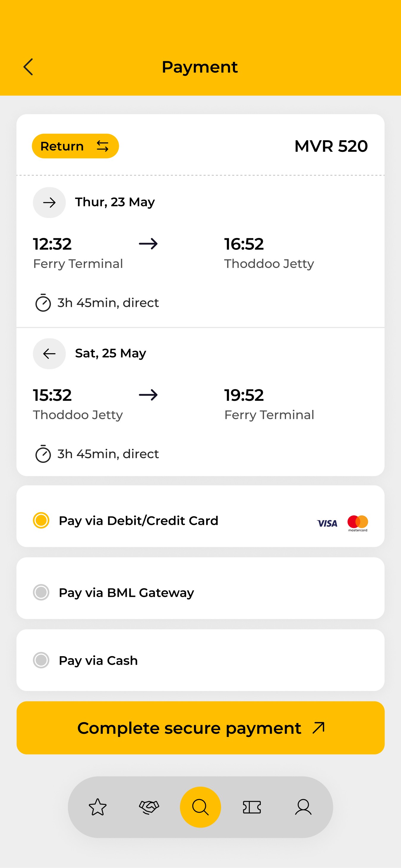
Task: Go back using the header chevron
Action: click(x=28, y=67)
